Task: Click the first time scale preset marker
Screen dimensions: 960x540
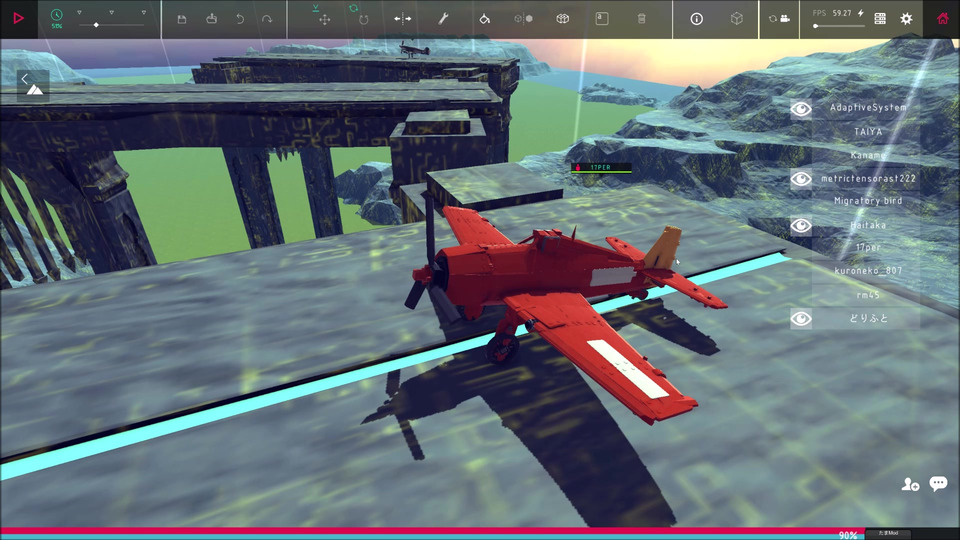Action: pyautogui.click(x=79, y=12)
